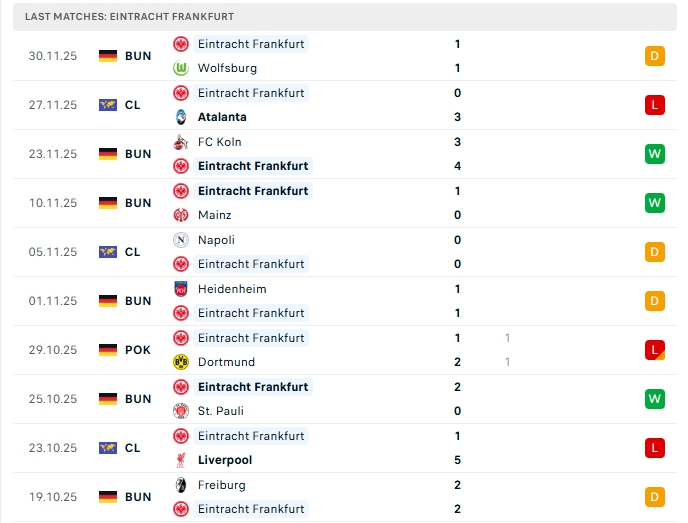
Task: Click the German flag beside POK
Action: 108,350
